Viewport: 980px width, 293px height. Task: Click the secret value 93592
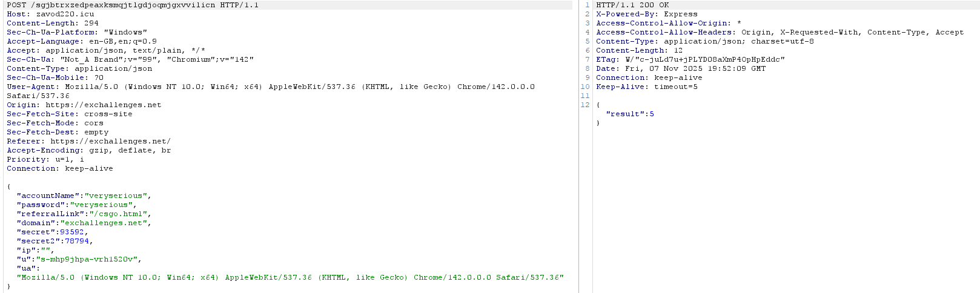(x=71, y=232)
